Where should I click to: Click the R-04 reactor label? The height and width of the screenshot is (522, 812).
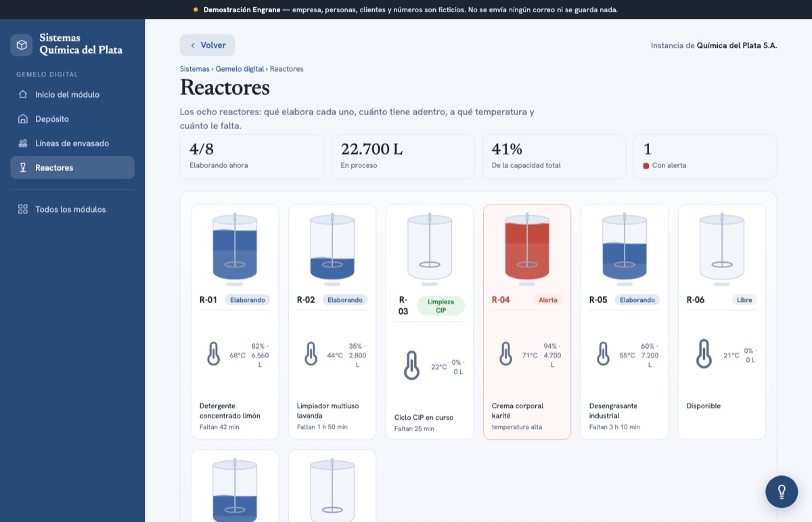[501, 300]
